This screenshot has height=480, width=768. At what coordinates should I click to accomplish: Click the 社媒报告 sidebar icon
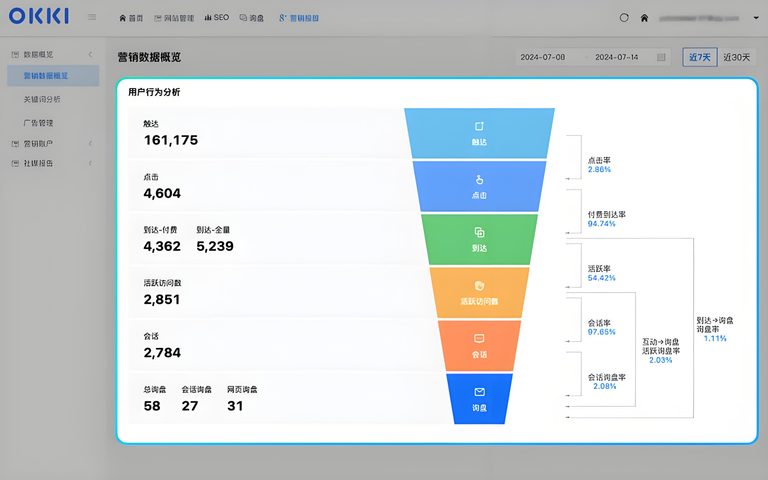(15, 163)
